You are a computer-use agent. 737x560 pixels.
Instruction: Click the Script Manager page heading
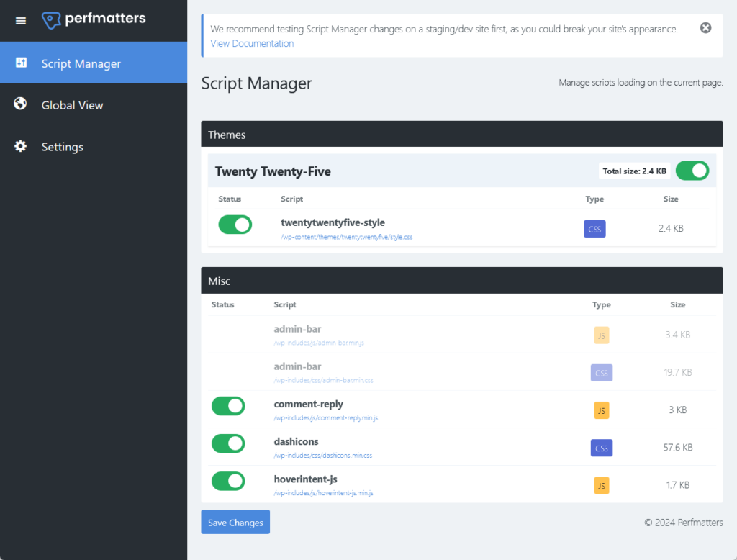257,83
